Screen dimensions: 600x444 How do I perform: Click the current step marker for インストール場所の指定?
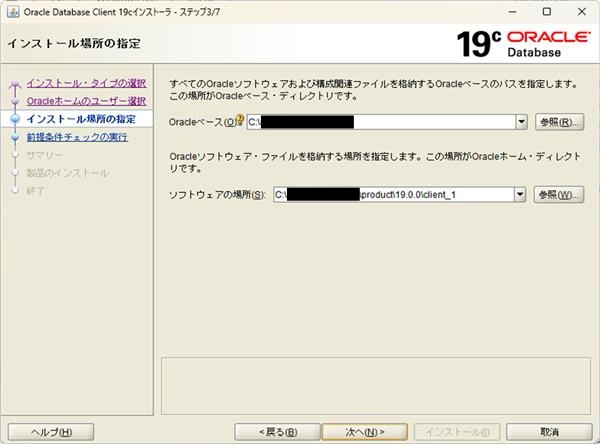(x=15, y=119)
